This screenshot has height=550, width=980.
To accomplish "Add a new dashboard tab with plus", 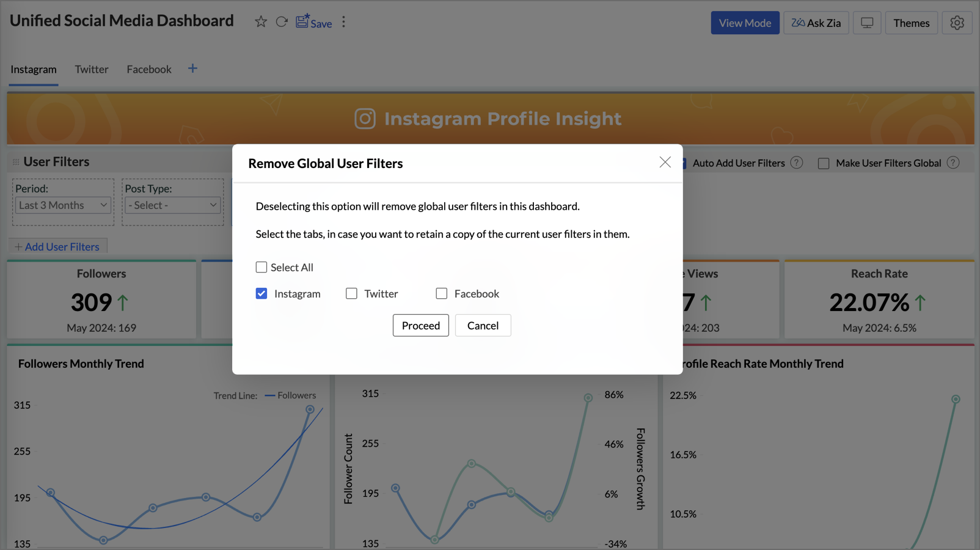I will (x=192, y=68).
